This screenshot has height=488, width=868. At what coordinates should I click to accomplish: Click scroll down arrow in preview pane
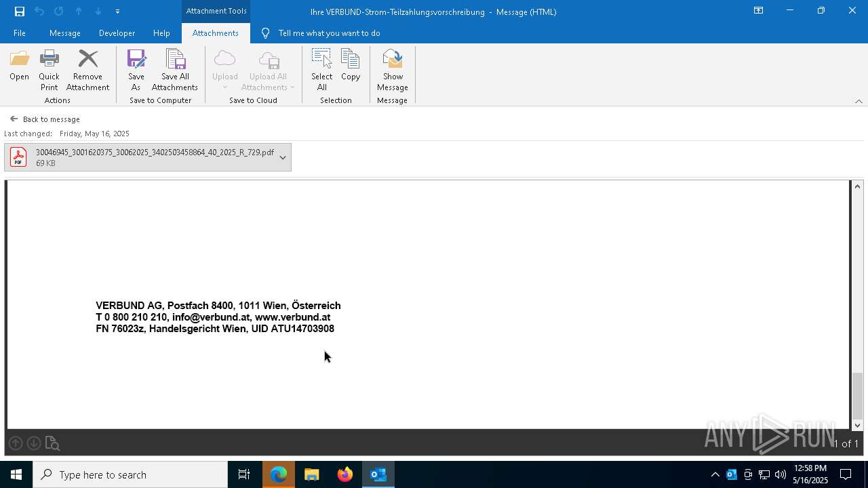click(858, 425)
